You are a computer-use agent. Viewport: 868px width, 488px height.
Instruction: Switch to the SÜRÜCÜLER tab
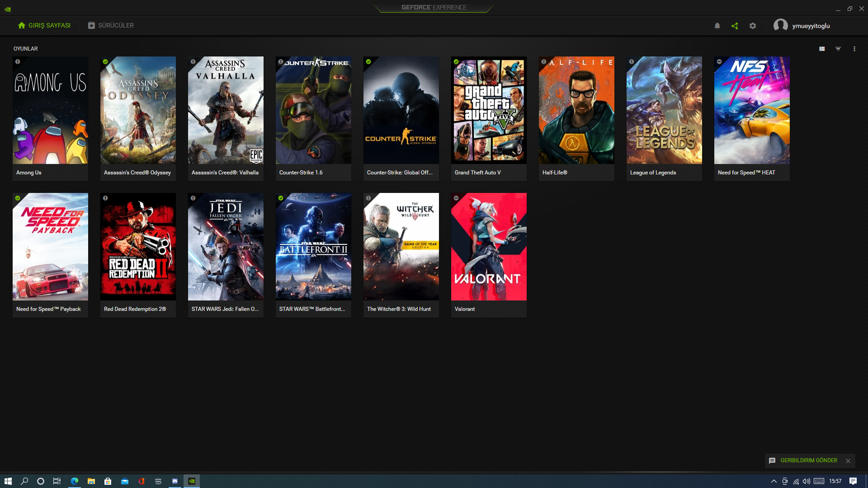110,25
